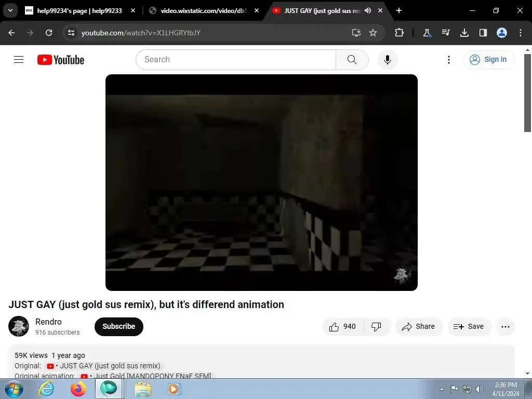Open Chrome Labs flask icon
Screen dimensions: 532x399
coord(427,33)
